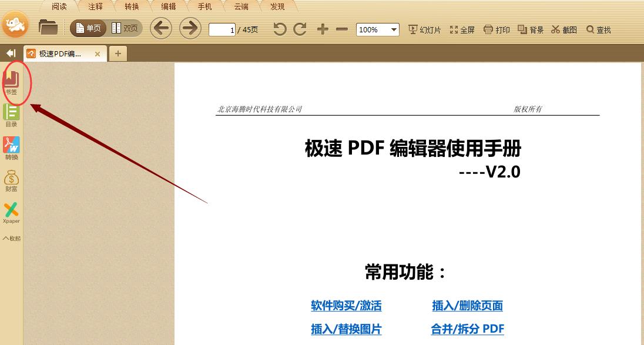This screenshot has width=644, height=345.
Task: Collapse the sidebar via 收起
Action: tap(12, 238)
